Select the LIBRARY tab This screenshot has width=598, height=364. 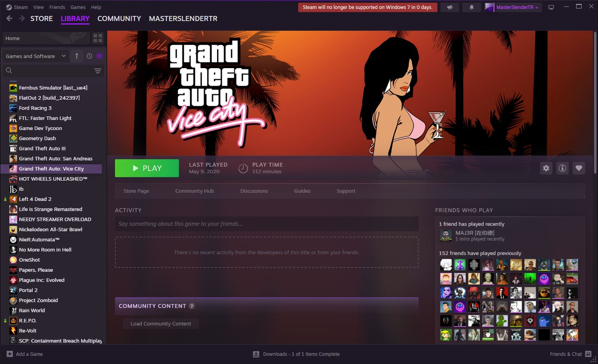(x=75, y=18)
